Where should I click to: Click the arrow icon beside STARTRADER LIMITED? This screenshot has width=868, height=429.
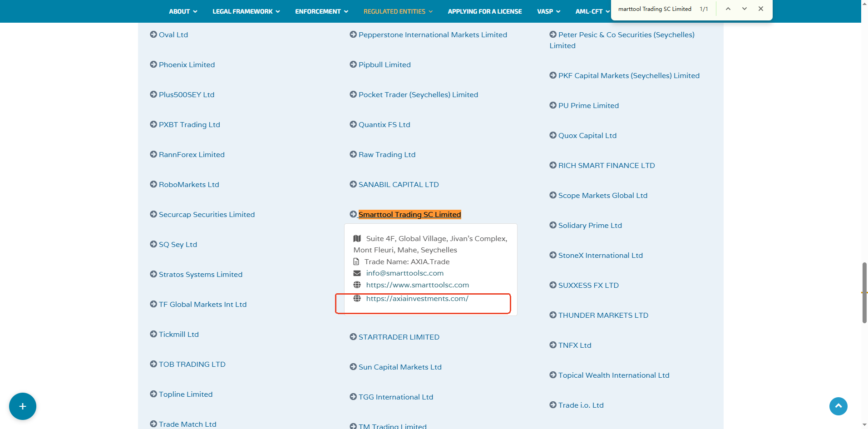coord(353,337)
